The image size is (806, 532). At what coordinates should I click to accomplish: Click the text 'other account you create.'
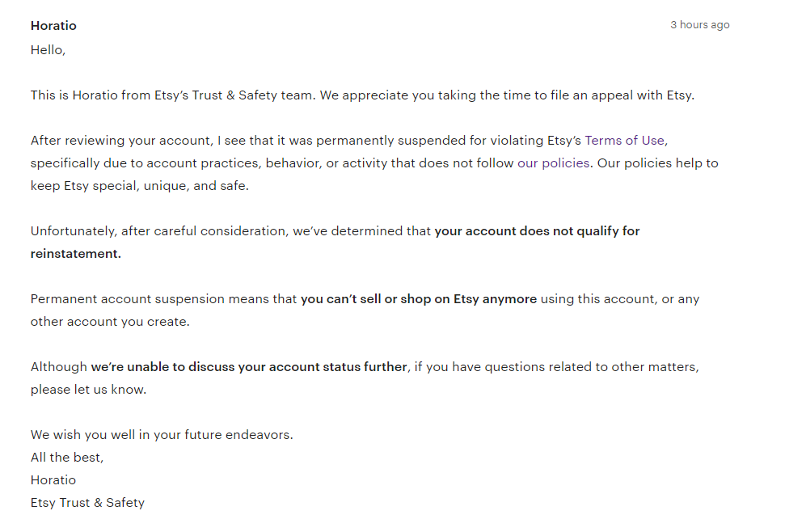click(x=110, y=322)
